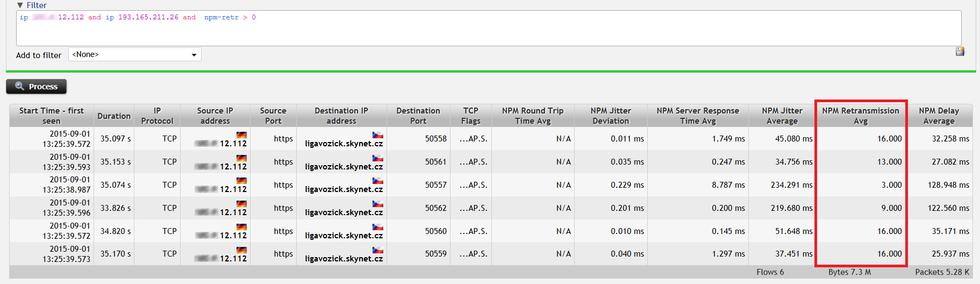
Task: Collapse the Filter section triangle
Action: click(x=20, y=5)
